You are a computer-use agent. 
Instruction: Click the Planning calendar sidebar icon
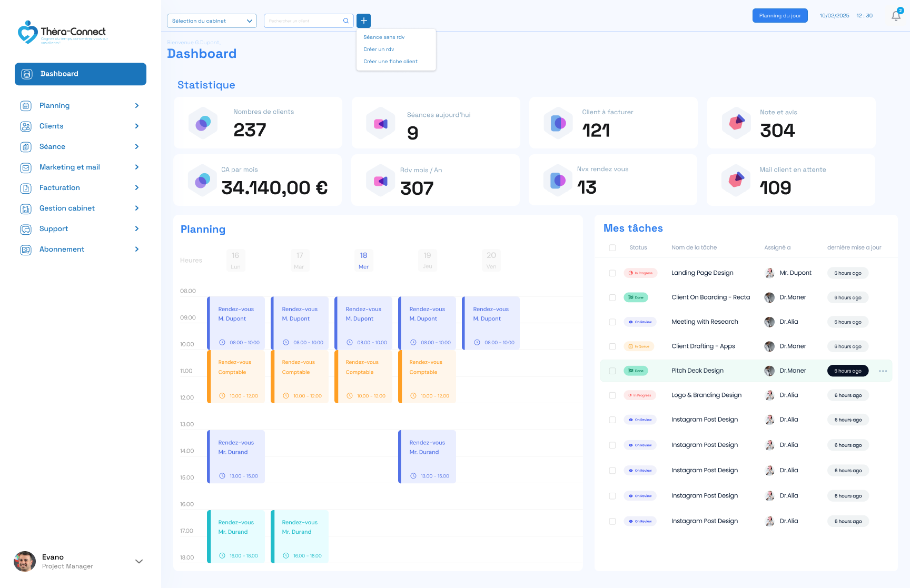pos(26,106)
